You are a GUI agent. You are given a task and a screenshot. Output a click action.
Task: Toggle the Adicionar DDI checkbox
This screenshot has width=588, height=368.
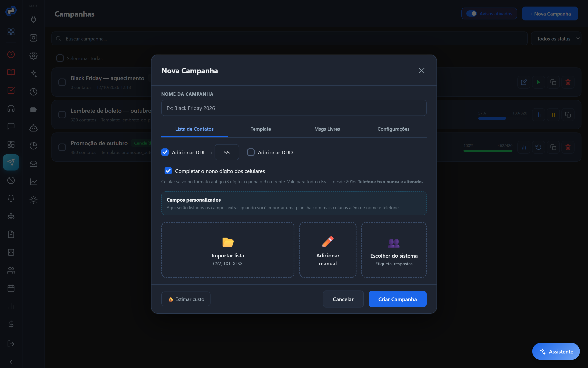pyautogui.click(x=165, y=152)
